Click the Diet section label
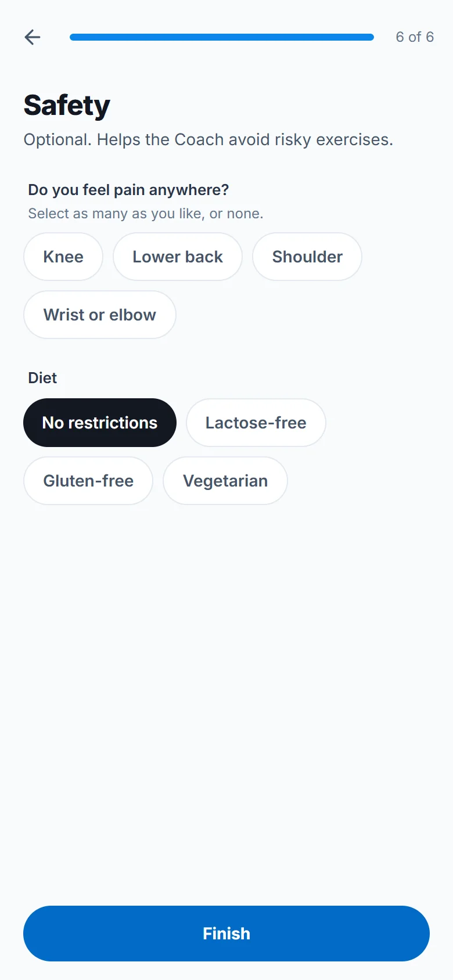The image size is (453, 980). [x=42, y=378]
